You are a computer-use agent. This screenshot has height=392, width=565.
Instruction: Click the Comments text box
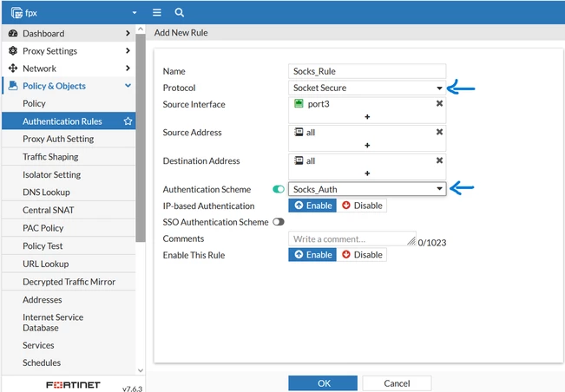[x=352, y=238]
